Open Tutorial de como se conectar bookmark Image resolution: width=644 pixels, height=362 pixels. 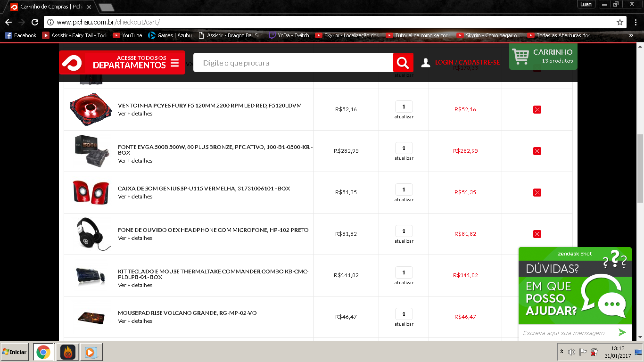click(x=418, y=35)
